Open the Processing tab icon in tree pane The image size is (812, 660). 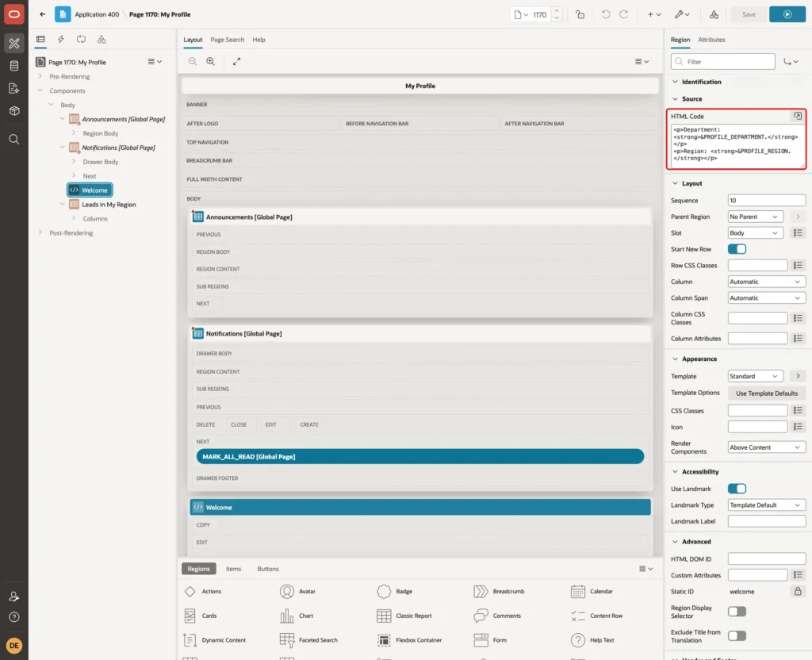82,40
